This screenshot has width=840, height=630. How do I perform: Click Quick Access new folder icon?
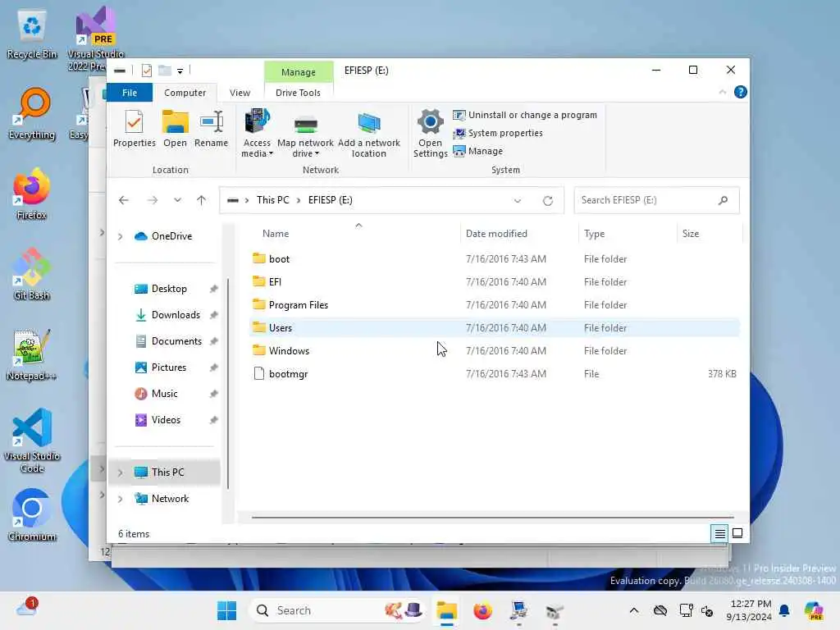pos(164,71)
